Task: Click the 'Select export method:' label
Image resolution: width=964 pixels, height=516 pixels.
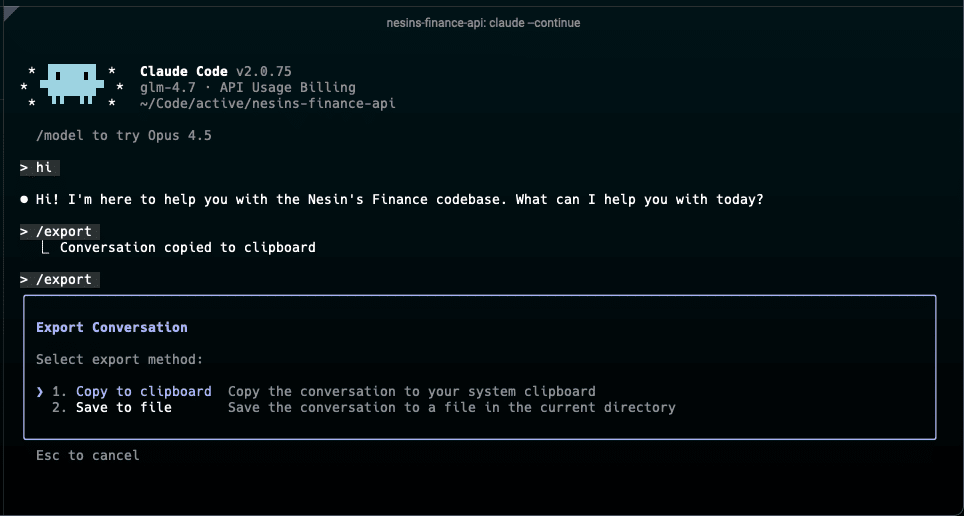Action: (x=120, y=359)
